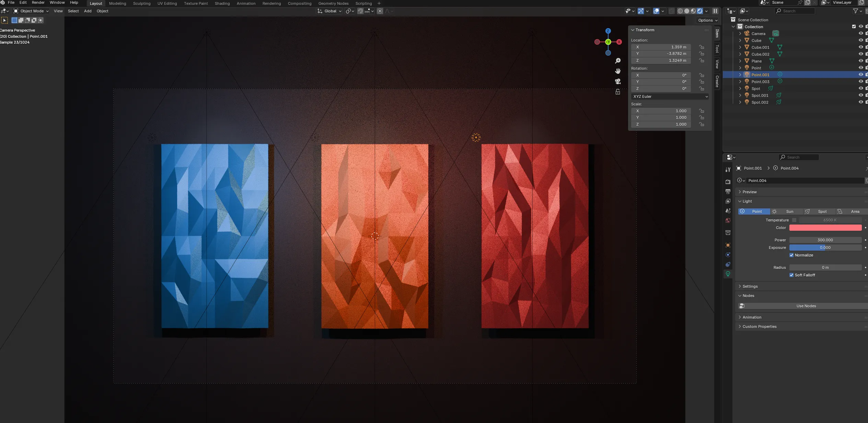Image resolution: width=868 pixels, height=423 pixels.
Task: Open the Tool sidebar tab
Action: point(717,49)
